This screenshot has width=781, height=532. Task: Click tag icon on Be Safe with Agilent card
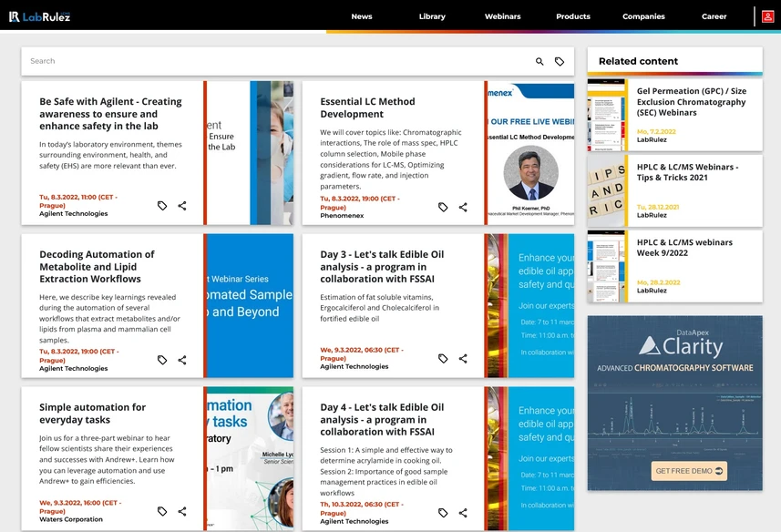point(162,206)
